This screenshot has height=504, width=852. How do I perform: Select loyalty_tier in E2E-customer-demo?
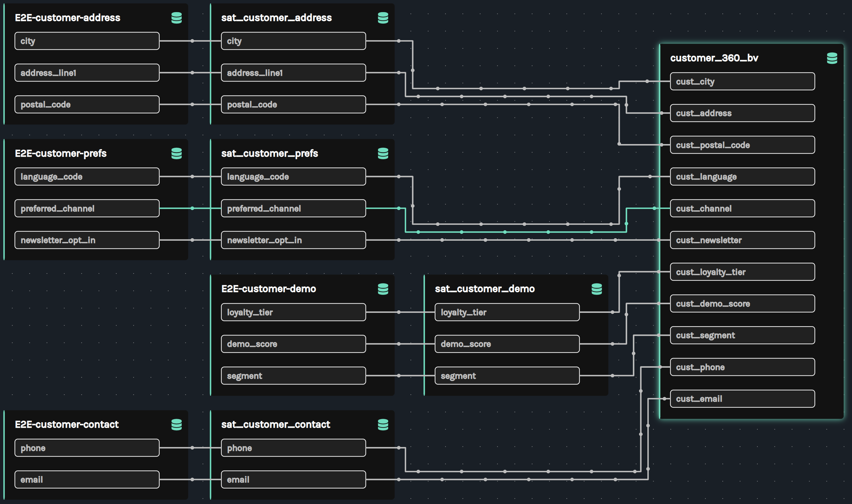[x=293, y=312]
